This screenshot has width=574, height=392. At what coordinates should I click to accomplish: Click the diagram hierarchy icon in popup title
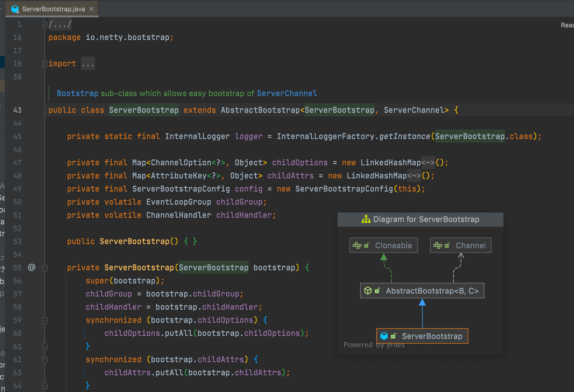click(x=366, y=219)
